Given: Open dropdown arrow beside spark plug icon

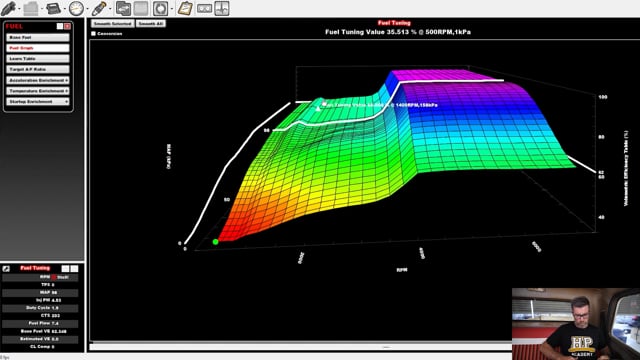Looking at the screenshot, I should click(110, 9).
